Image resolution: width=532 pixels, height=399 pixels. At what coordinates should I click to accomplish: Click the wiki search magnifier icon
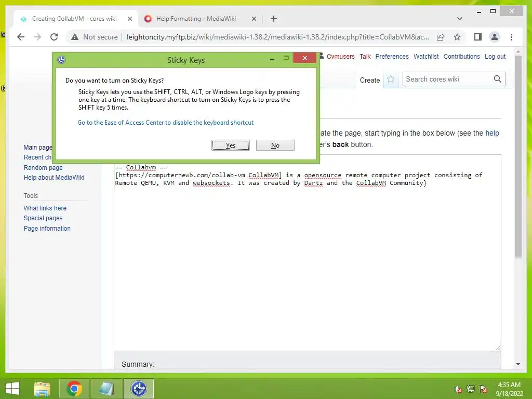(497, 79)
